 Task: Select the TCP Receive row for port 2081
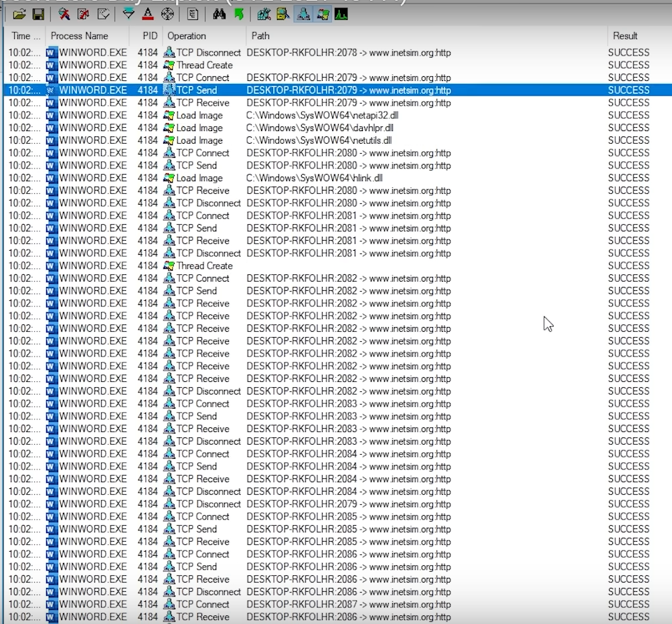338,240
